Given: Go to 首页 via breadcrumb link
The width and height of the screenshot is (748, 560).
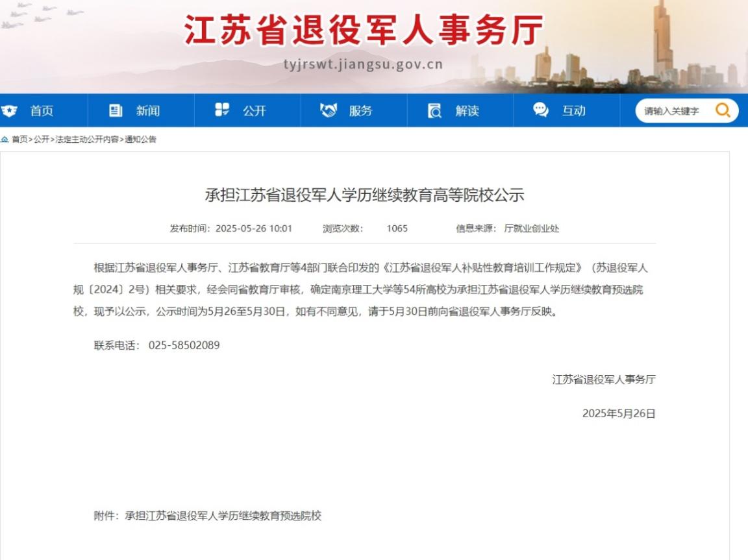Looking at the screenshot, I should click(19, 140).
